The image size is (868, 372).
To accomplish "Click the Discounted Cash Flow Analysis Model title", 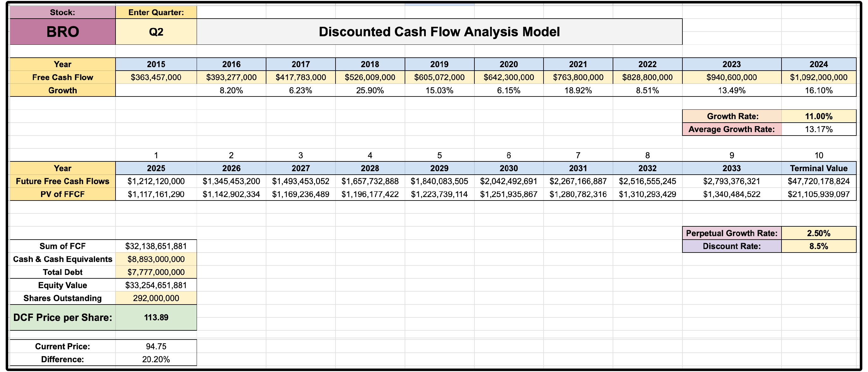I will coord(439,32).
